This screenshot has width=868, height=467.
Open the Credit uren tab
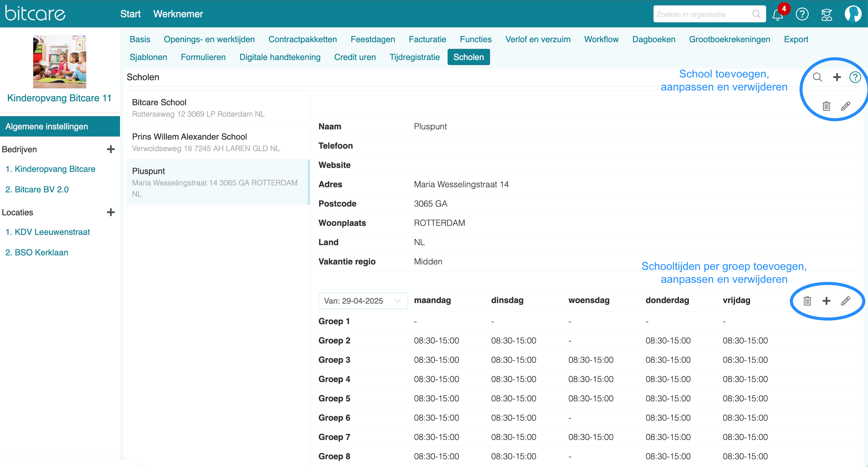click(355, 57)
